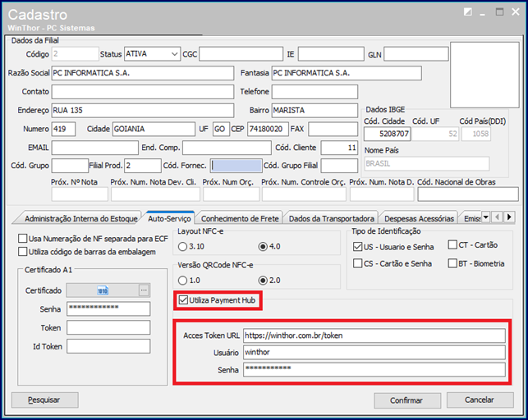528x420 pixels.
Task: Edit the Cód. Cidade IBGE field 5208707
Action: pyautogui.click(x=388, y=134)
